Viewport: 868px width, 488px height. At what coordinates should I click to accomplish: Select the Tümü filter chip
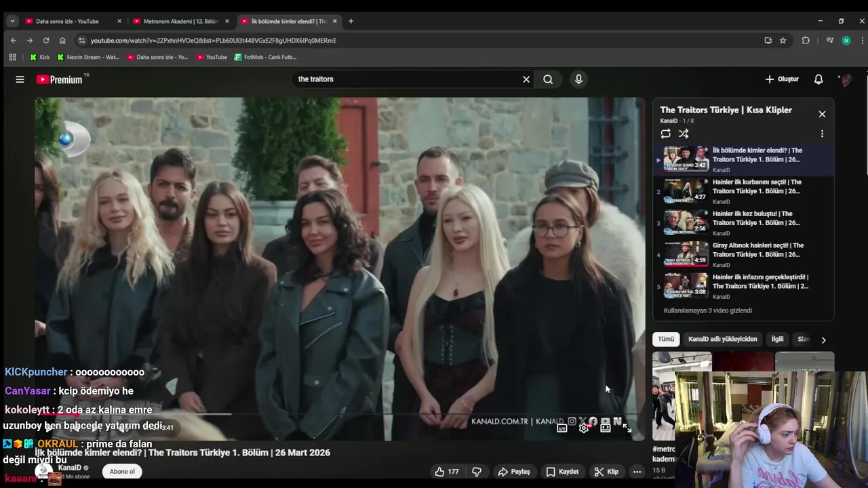point(666,339)
